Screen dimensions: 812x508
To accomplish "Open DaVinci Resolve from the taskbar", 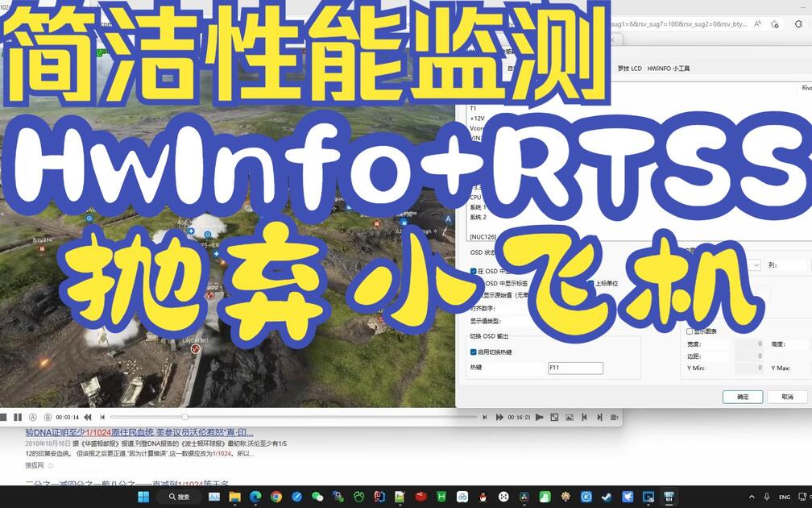I will tap(524, 497).
